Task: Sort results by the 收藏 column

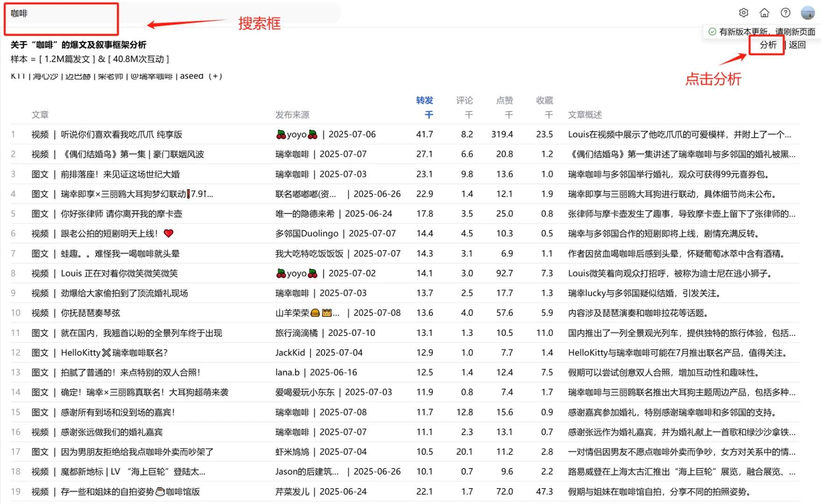Action: (544, 100)
